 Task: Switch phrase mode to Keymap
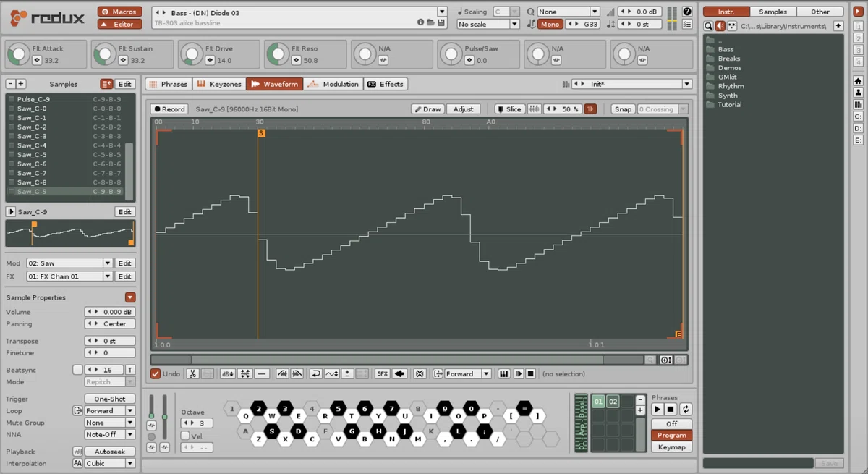pos(671,447)
